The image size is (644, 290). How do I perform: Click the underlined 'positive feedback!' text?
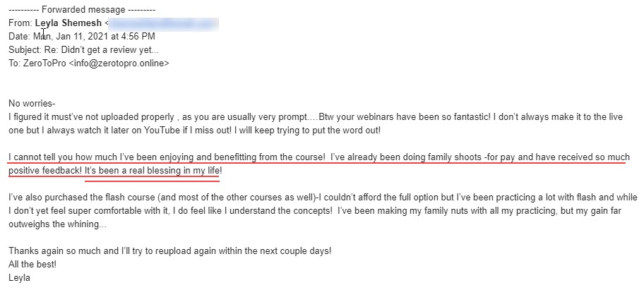pyautogui.click(x=45, y=171)
